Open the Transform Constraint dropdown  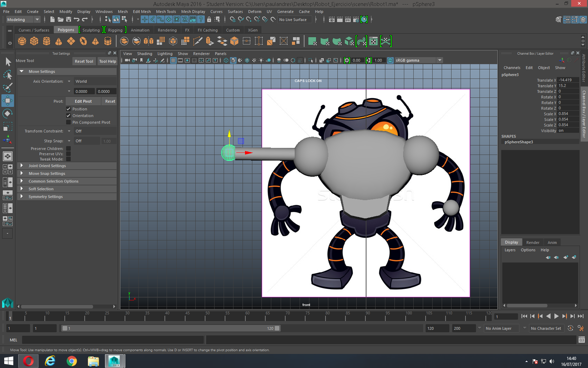(94, 131)
